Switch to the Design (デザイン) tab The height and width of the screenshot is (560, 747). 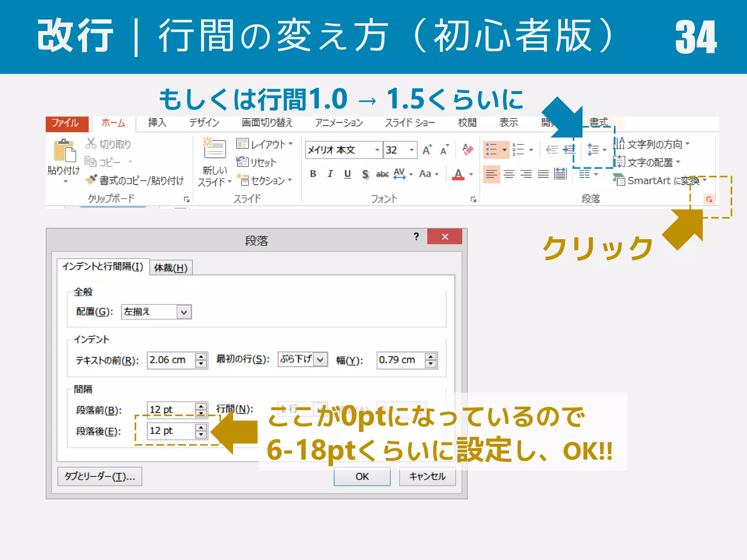coord(204,123)
